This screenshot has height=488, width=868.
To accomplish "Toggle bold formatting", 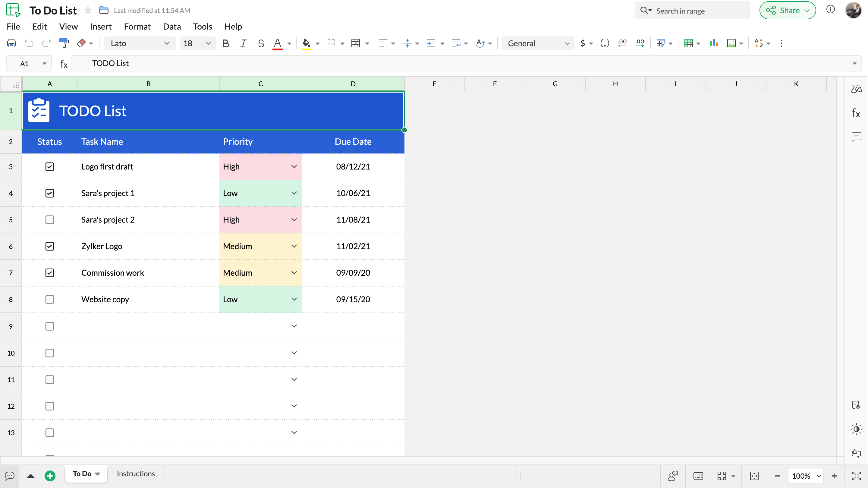I will click(x=225, y=43).
